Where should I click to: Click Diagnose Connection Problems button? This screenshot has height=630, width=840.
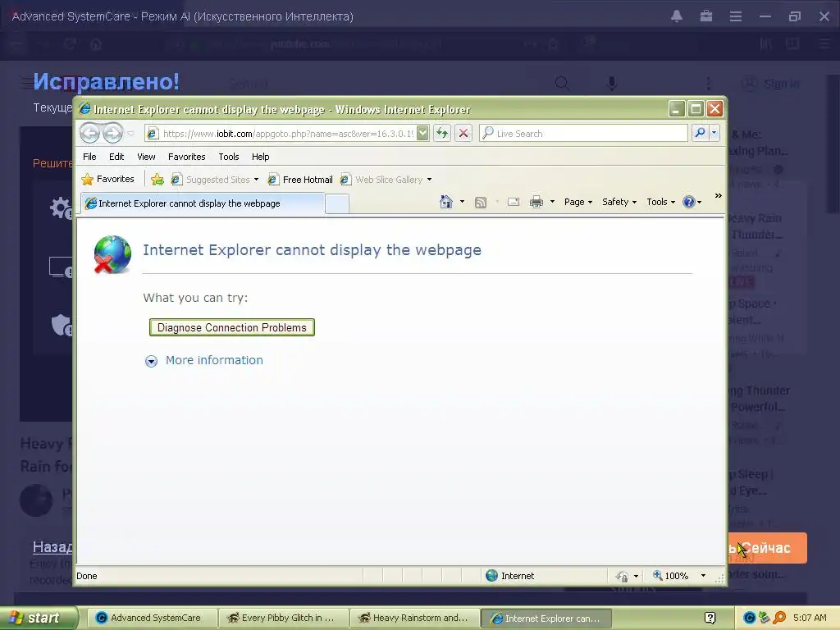pyautogui.click(x=232, y=327)
